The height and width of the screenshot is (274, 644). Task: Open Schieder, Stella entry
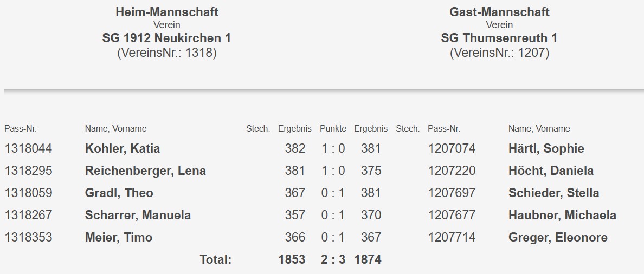pos(554,193)
